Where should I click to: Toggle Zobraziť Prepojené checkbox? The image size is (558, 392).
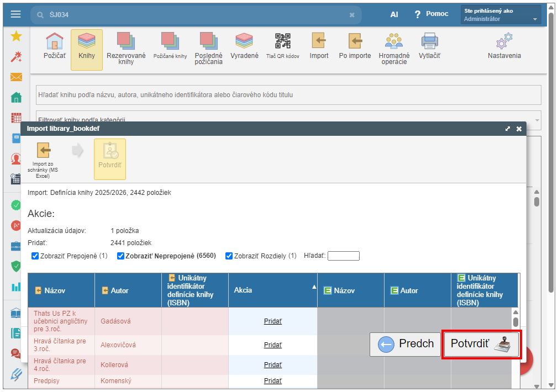click(35, 256)
